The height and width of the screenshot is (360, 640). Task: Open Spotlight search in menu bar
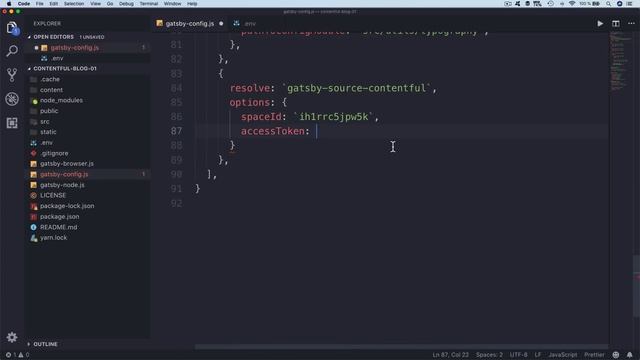coord(608,4)
